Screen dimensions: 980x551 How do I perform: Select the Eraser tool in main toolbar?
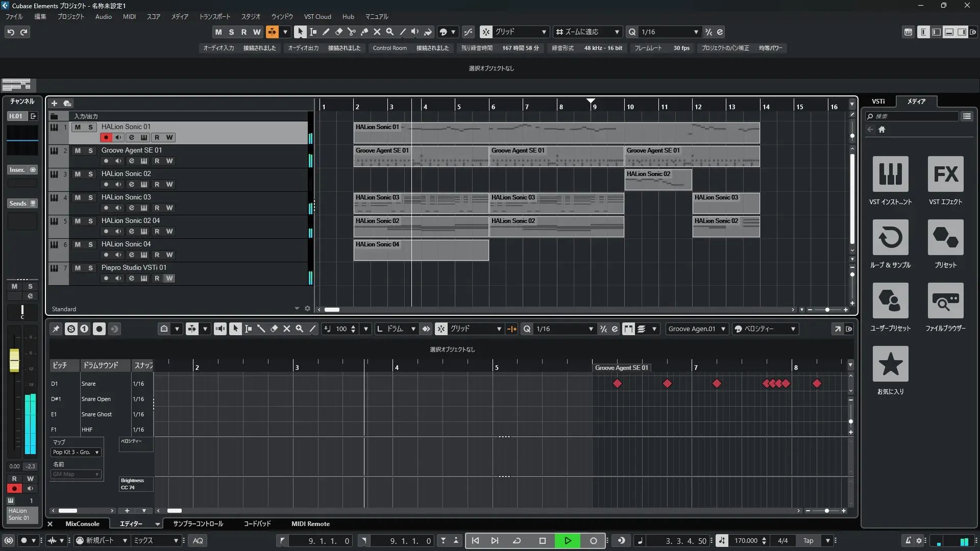[x=338, y=32]
